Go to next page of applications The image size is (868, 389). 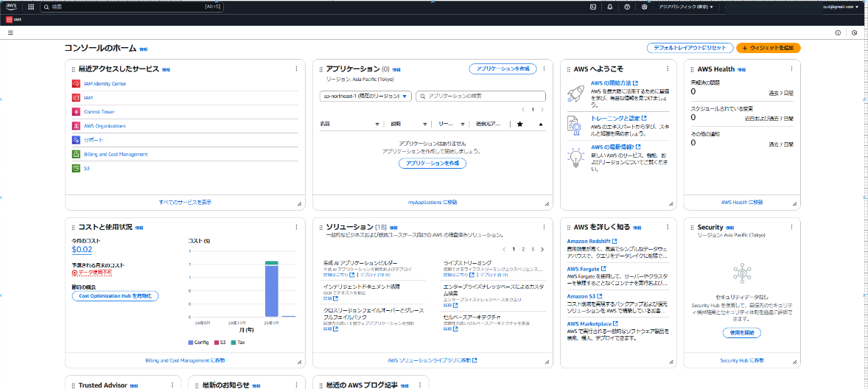(x=542, y=110)
